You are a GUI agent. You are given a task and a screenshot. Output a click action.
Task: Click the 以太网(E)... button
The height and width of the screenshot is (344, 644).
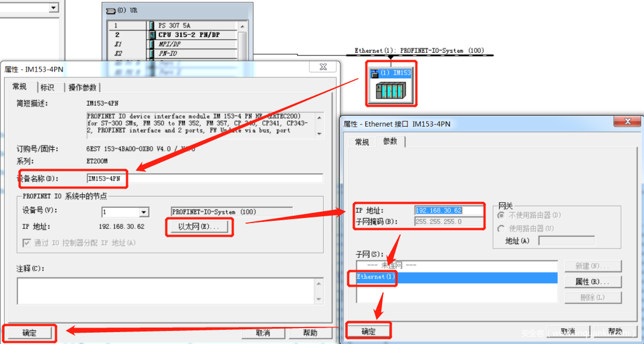(x=198, y=227)
